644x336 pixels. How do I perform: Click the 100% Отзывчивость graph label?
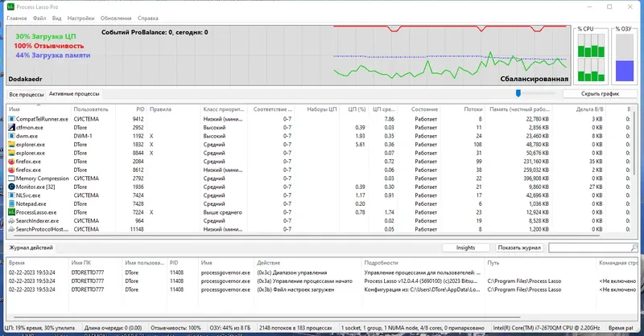tap(49, 46)
